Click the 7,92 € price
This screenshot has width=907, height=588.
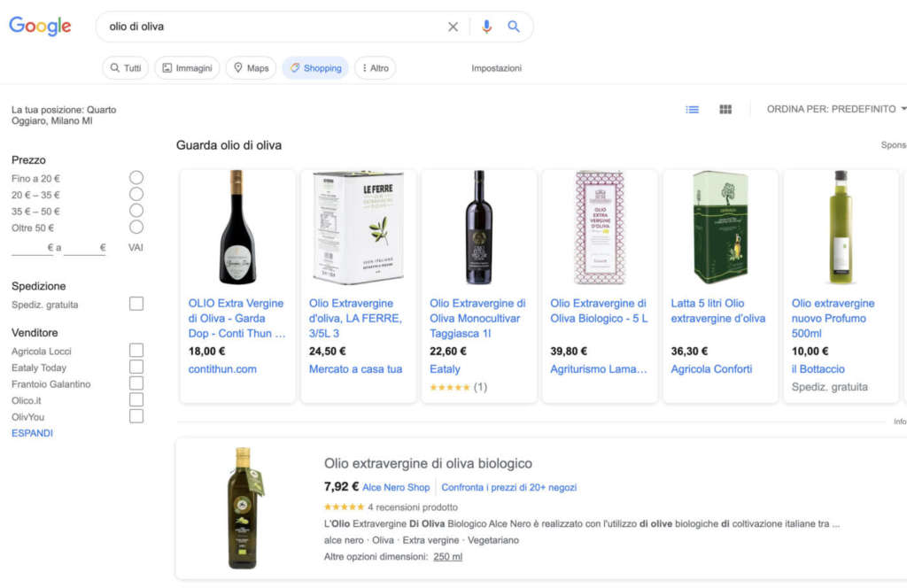(341, 487)
